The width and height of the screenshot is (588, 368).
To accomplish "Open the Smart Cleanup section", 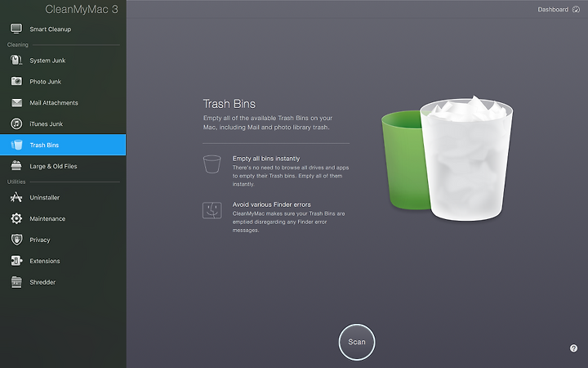I will [x=51, y=29].
